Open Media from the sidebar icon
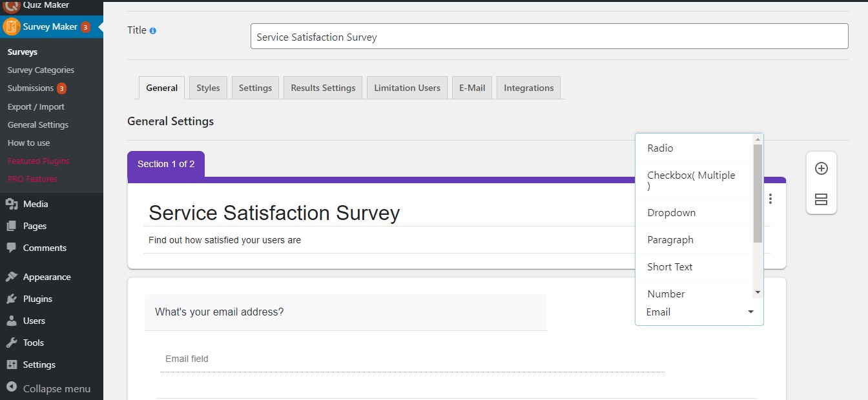Viewport: 868px width, 400px height. (12, 204)
